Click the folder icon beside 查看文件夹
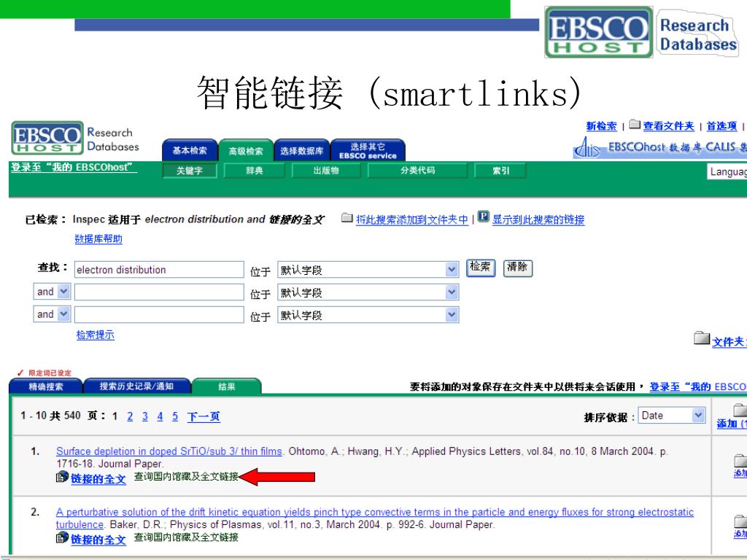This screenshot has height=560, width=747. tap(634, 125)
